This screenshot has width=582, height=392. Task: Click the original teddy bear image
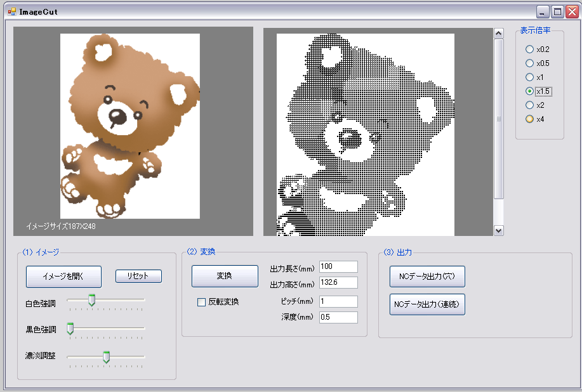[x=130, y=126]
